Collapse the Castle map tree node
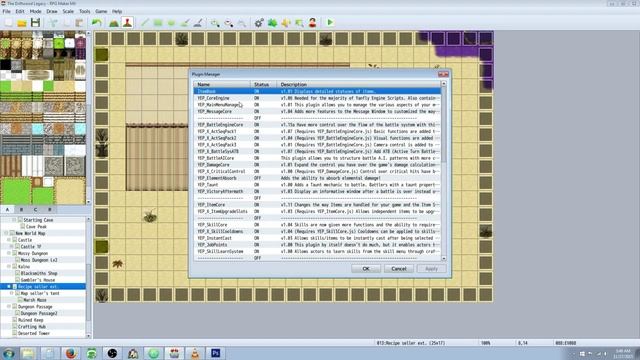 click(9, 240)
